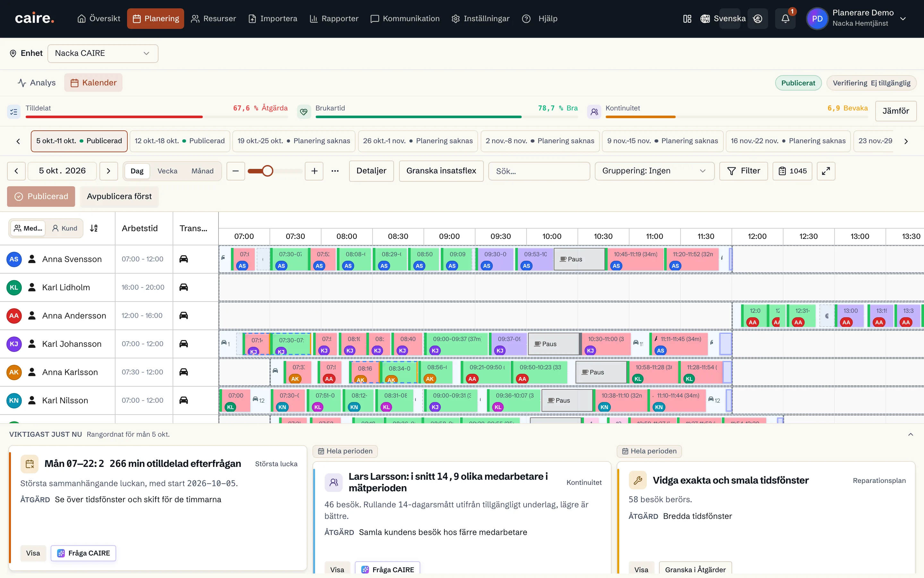The image size is (924, 578).
Task: Click the Sök... search field
Action: point(539,171)
